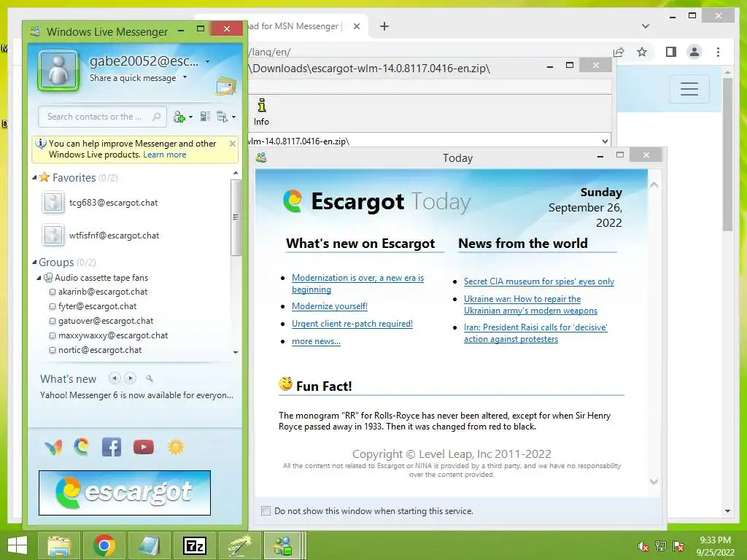Image resolution: width=747 pixels, height=560 pixels.
Task: Open Add contact dropdown arrow
Action: tap(190, 117)
